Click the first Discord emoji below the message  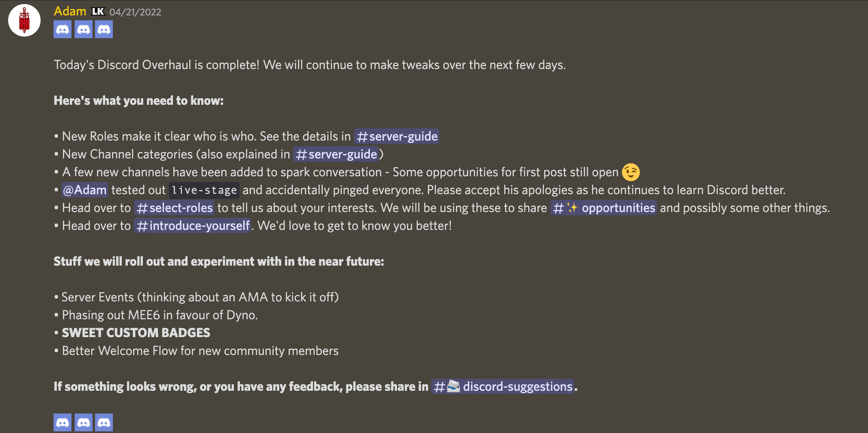point(62,422)
